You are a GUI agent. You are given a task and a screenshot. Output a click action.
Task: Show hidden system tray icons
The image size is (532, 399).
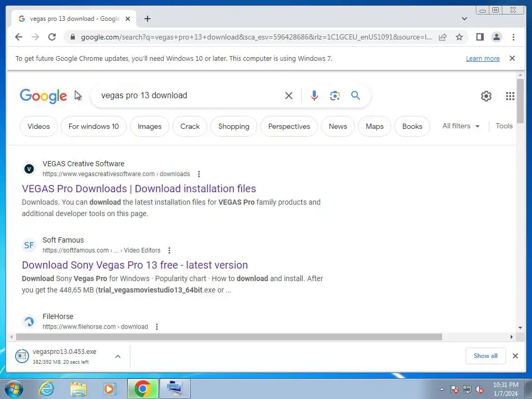tap(442, 389)
